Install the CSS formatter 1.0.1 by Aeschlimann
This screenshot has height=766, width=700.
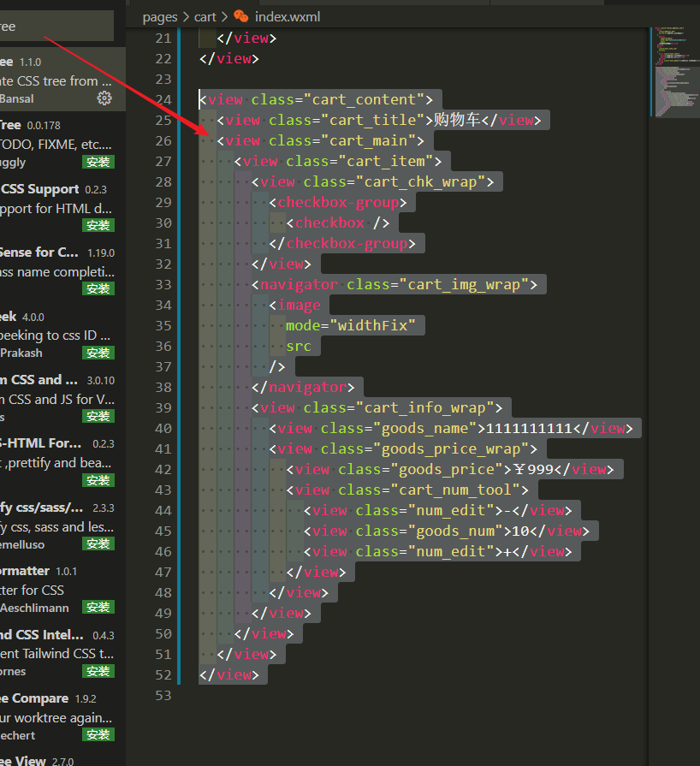point(98,607)
